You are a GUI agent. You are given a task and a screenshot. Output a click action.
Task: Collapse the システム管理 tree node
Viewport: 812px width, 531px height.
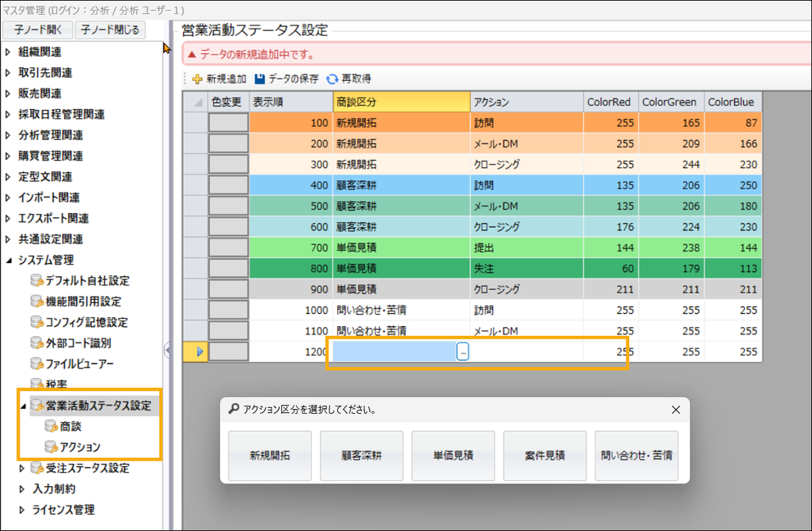(8, 261)
